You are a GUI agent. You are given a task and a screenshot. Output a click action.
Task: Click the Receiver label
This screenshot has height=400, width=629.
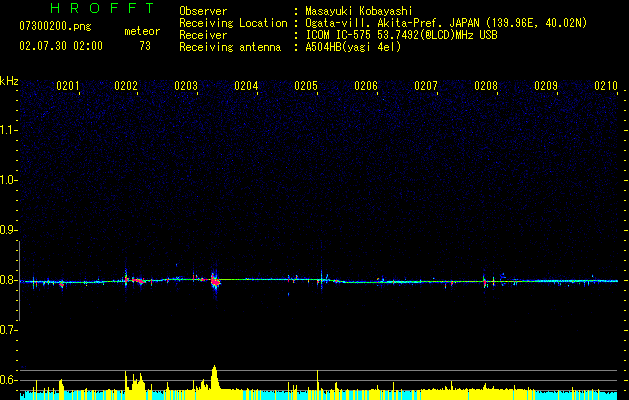[203, 35]
